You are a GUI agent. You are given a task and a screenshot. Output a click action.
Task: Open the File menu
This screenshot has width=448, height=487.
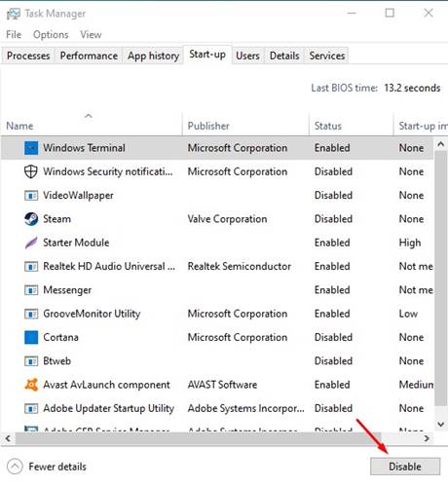pos(14,35)
